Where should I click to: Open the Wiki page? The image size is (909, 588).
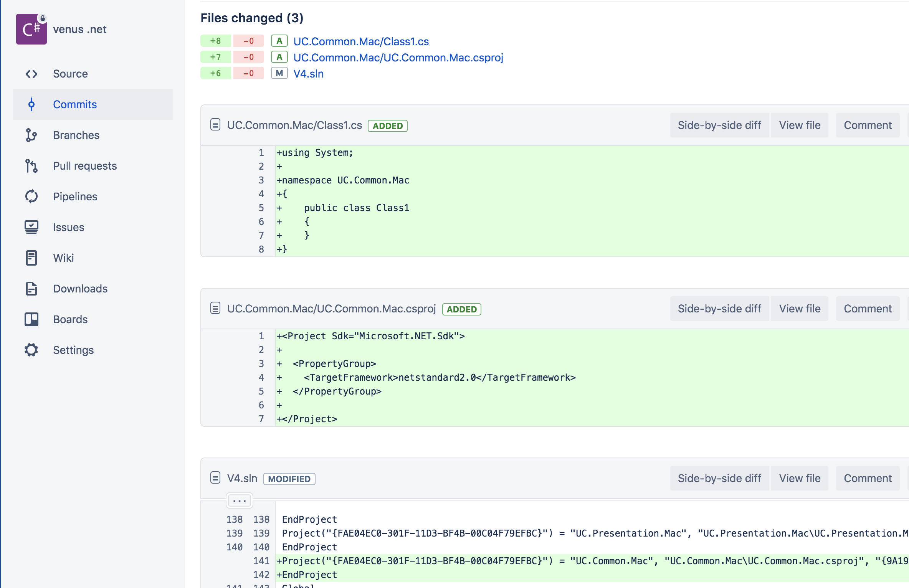(93, 258)
